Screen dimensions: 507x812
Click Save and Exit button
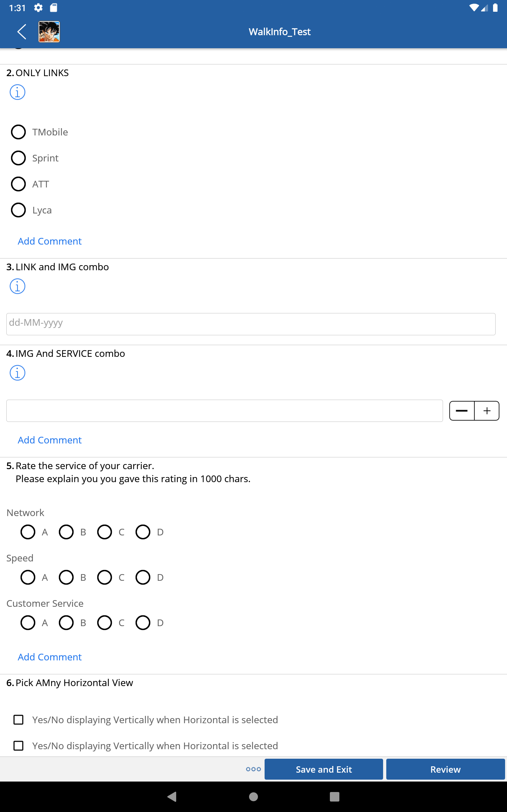coord(324,769)
